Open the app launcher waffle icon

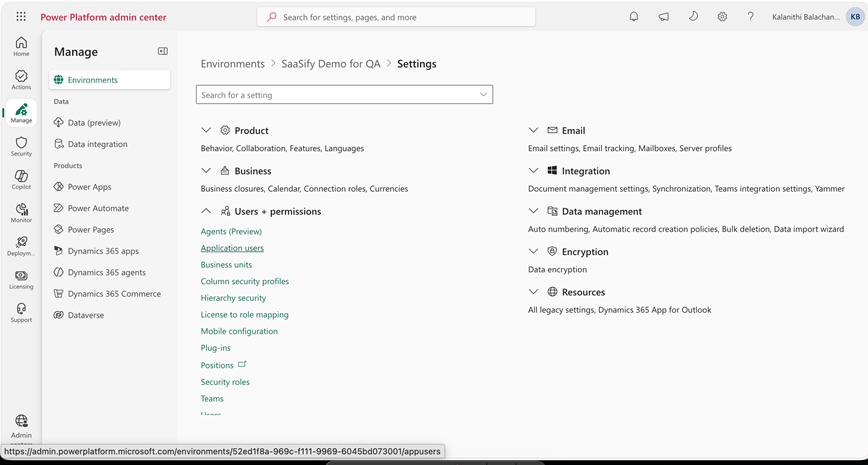click(21, 17)
